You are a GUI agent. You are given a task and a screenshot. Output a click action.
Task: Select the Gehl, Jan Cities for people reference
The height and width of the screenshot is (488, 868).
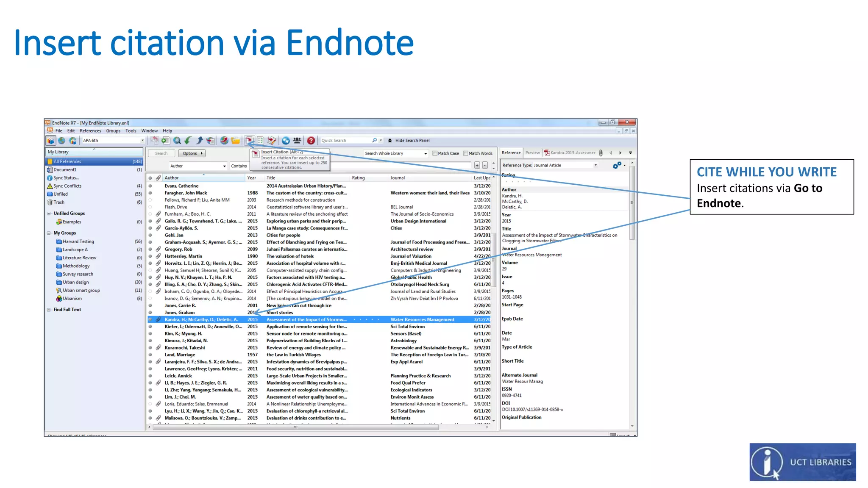click(x=319, y=235)
